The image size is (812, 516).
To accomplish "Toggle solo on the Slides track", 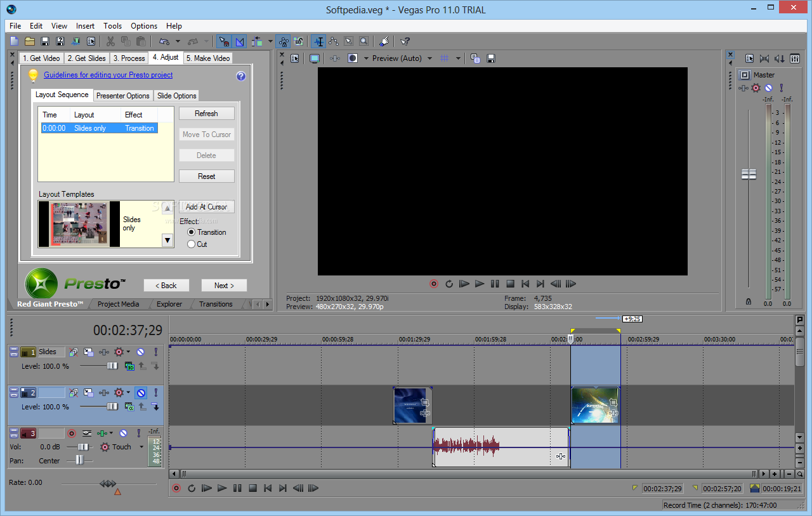I will click(x=155, y=352).
